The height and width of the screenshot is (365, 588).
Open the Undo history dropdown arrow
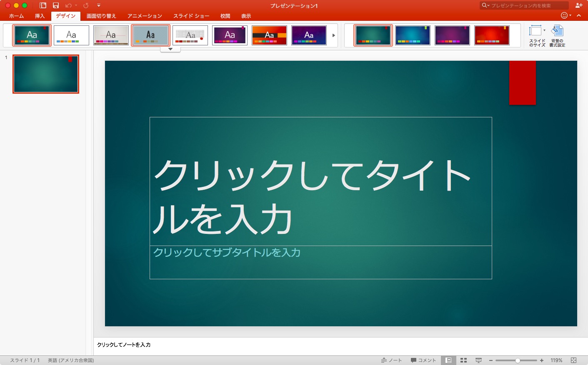click(x=76, y=5)
